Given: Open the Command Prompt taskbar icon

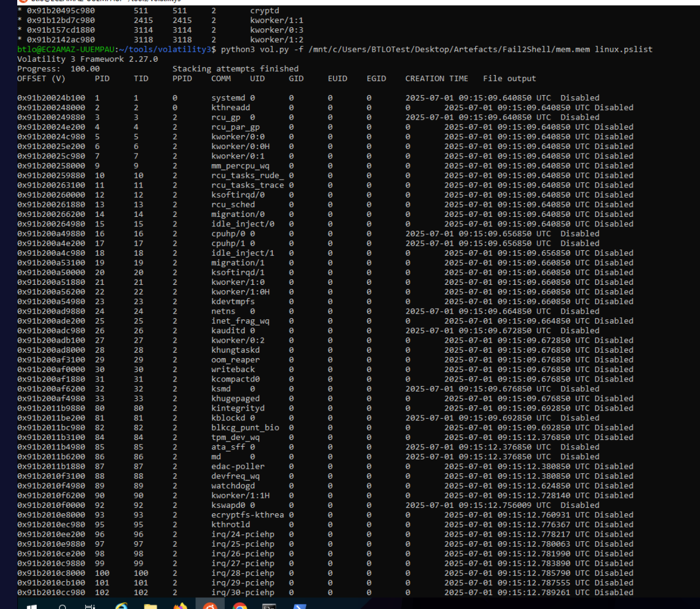Looking at the screenshot, I should point(269,606).
